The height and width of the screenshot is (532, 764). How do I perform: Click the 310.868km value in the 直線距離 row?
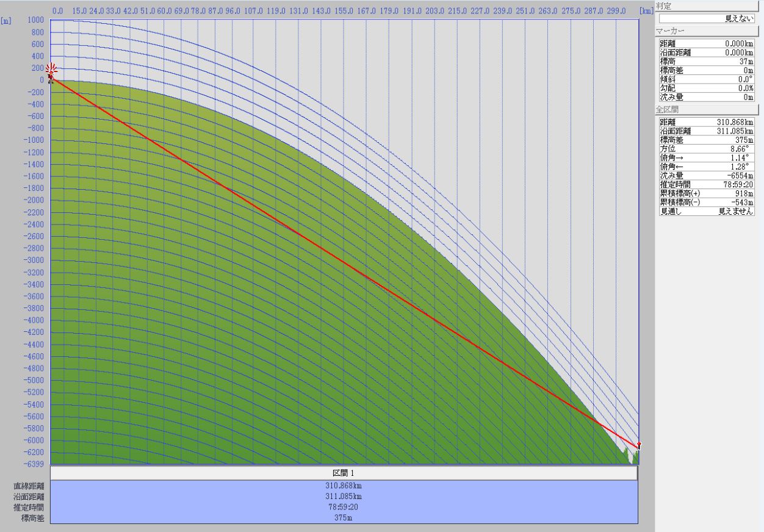pyautogui.click(x=344, y=486)
